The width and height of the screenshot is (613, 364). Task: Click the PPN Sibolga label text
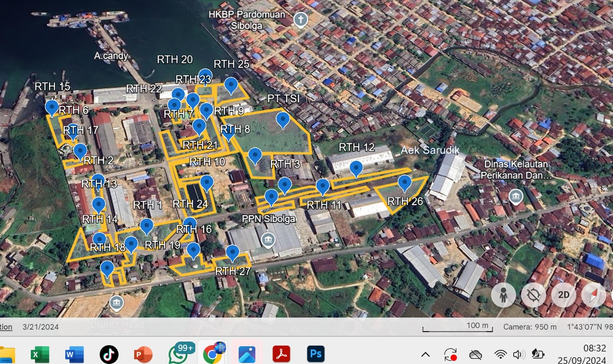tap(268, 218)
